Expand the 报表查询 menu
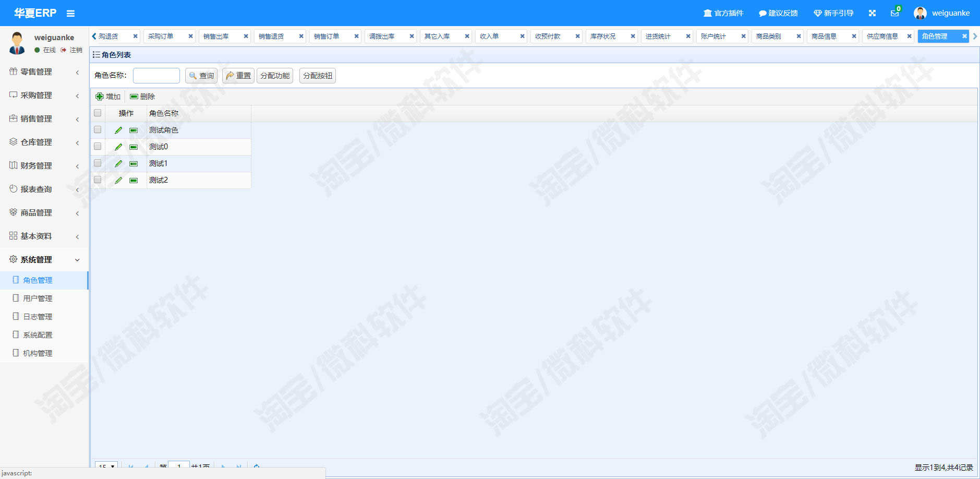Viewport: 980px width, 479px height. pos(44,189)
